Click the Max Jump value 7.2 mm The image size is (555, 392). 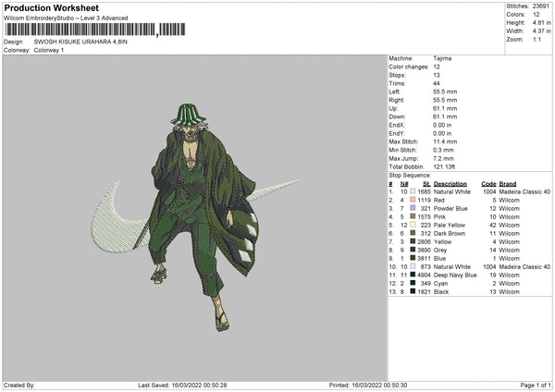(443, 158)
